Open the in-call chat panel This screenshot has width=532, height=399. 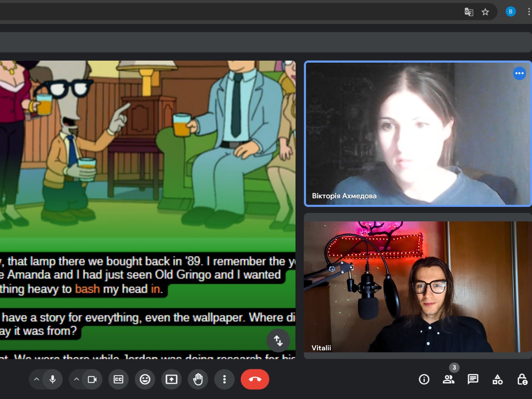pyautogui.click(x=473, y=379)
